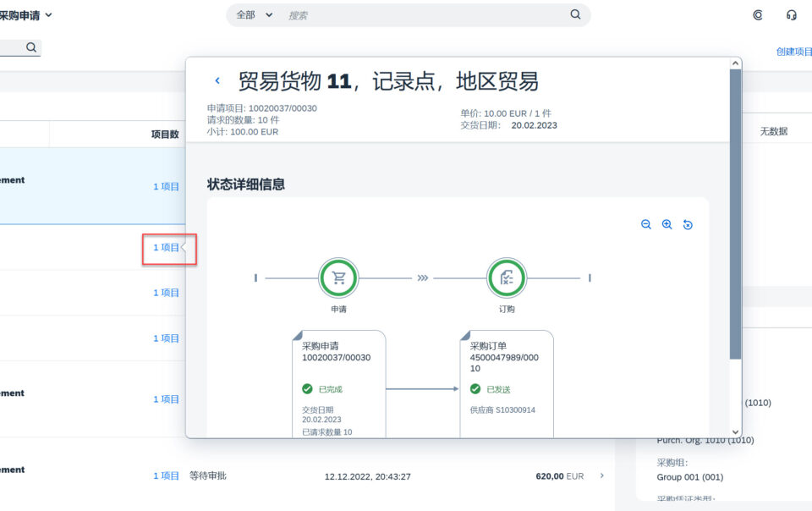Click the popover scrollbar up arrow
The height and width of the screenshot is (511, 812).
(x=735, y=63)
